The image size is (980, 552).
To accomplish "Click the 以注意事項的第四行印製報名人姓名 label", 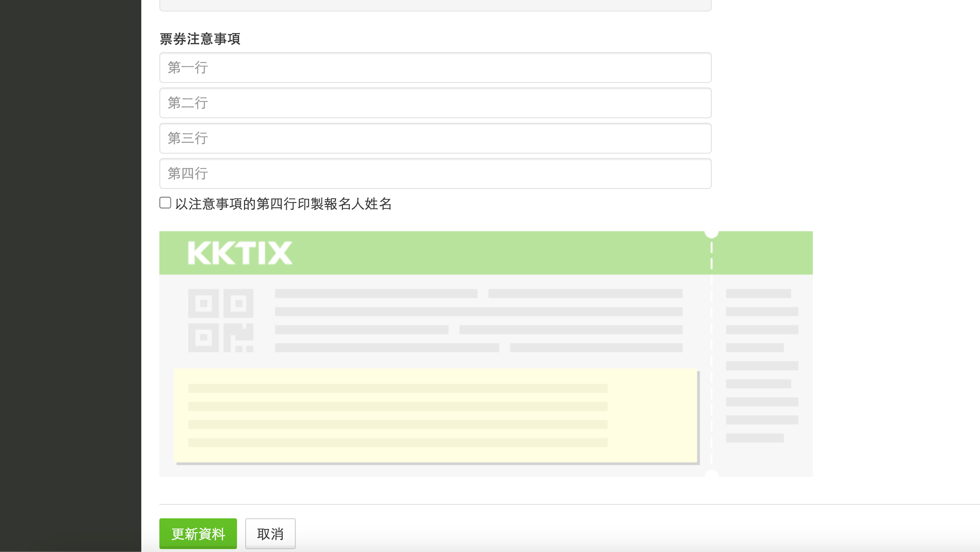I will click(x=283, y=204).
